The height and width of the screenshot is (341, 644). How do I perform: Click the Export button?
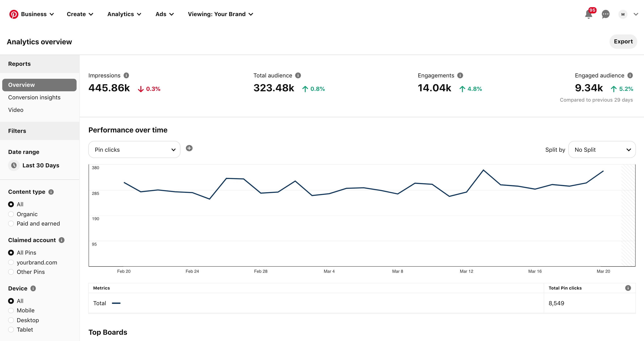pos(624,41)
